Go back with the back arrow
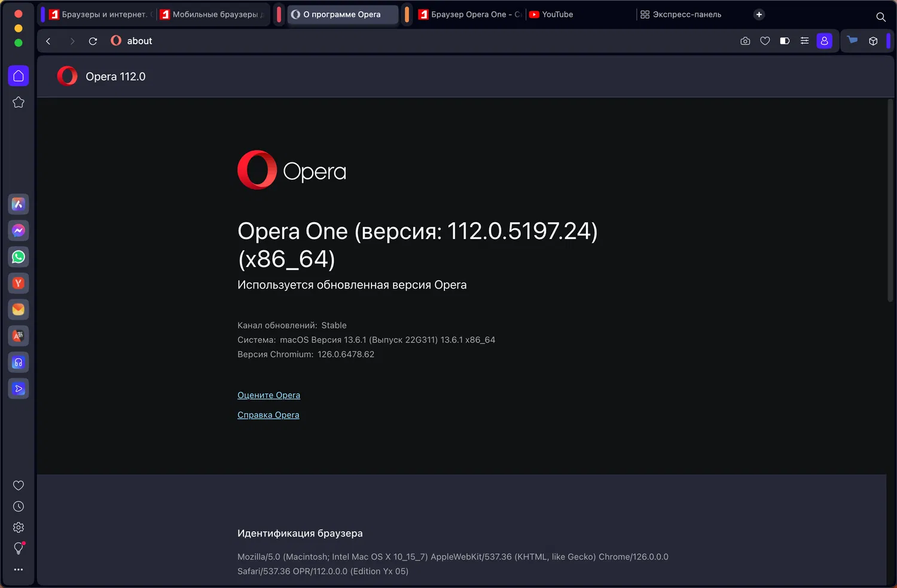Image resolution: width=897 pixels, height=588 pixels. [x=48, y=41]
